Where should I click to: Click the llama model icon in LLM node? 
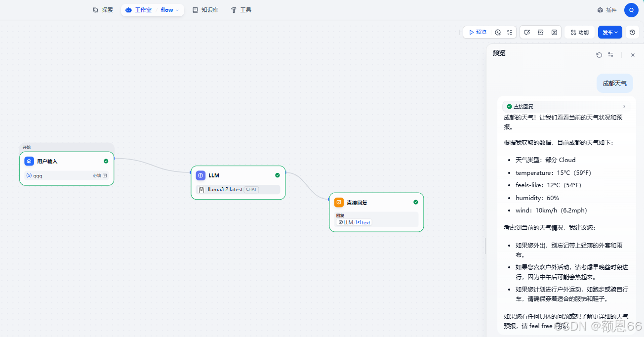[201, 189]
